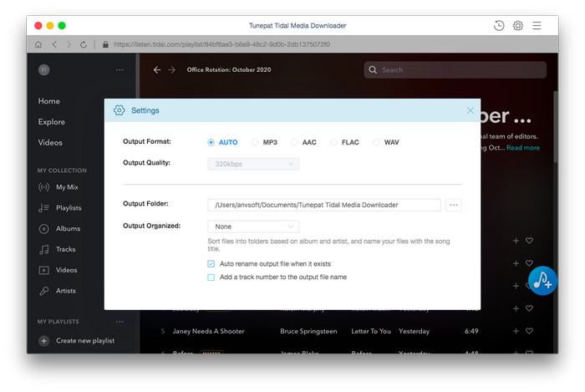Open the three-dot menu beside avatar
This screenshot has width=585, height=392.
click(120, 69)
